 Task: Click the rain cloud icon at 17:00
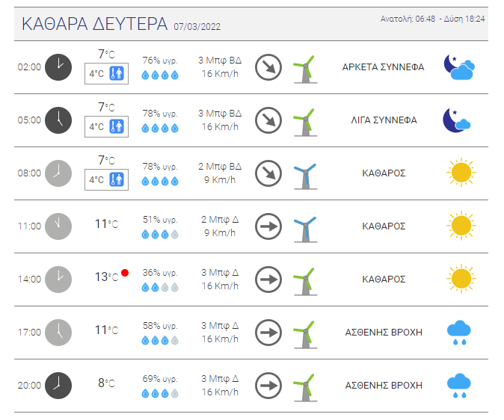point(461,332)
